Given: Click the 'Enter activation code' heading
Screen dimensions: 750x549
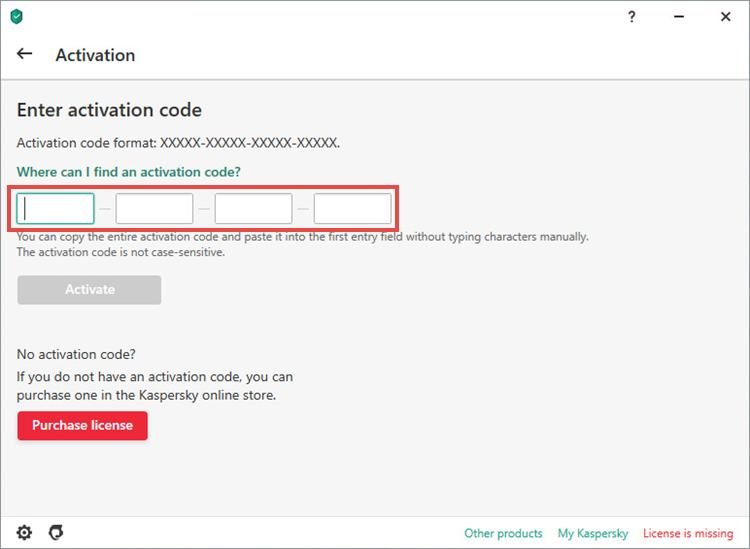Looking at the screenshot, I should point(109,110).
